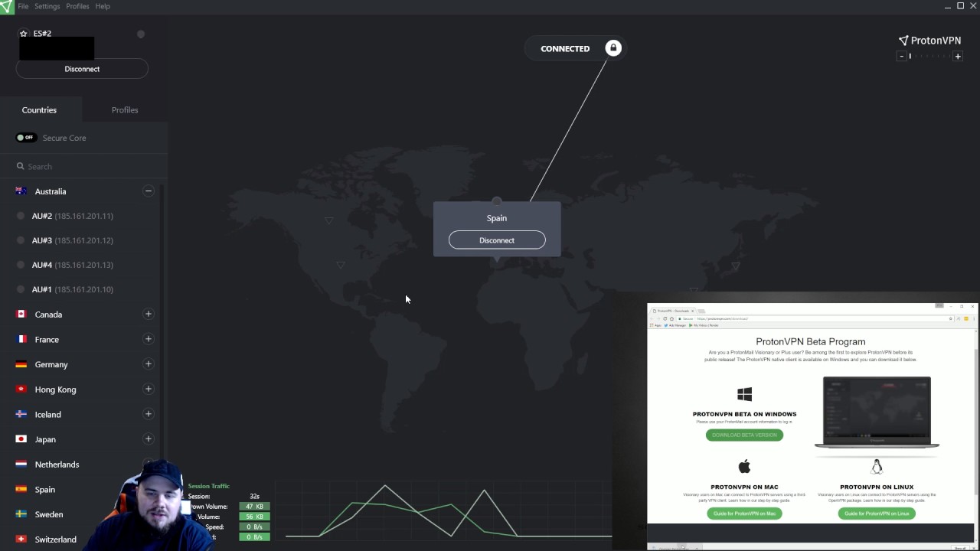Expand the Germany server list
Image resolution: width=980 pixels, height=551 pixels.
(x=149, y=364)
